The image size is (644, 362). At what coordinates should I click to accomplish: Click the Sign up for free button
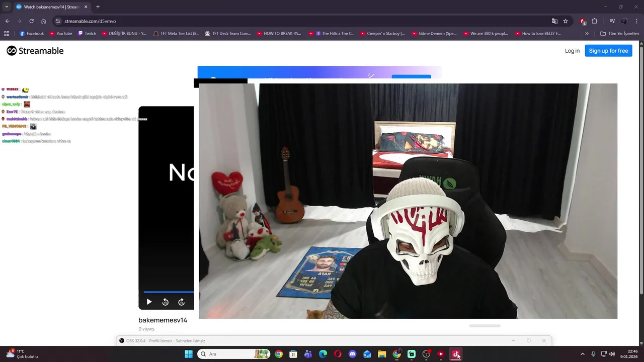pyautogui.click(x=608, y=51)
